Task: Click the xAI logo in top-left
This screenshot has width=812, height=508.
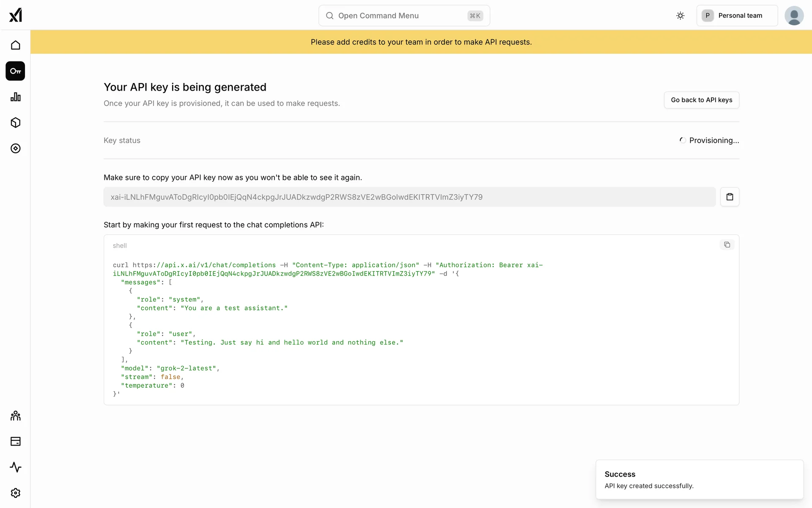Action: [x=16, y=15]
